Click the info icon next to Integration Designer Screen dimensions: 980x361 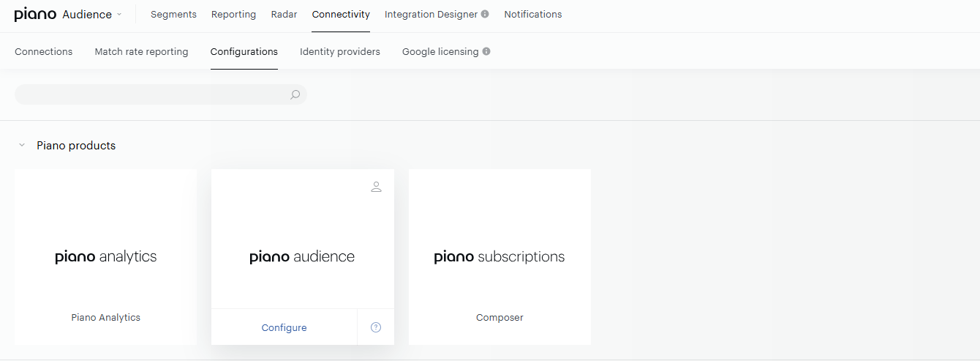tap(485, 14)
